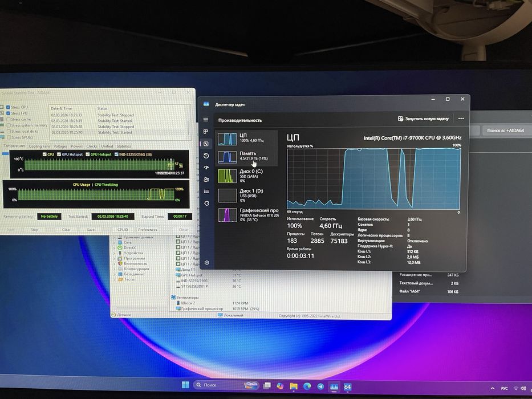
Task: Select GPU Hotspot sensor row in AIDA64
Action: click(209, 275)
